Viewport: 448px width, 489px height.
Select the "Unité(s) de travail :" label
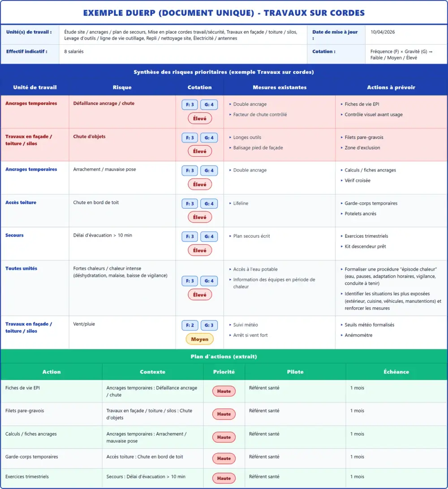pos(29,32)
